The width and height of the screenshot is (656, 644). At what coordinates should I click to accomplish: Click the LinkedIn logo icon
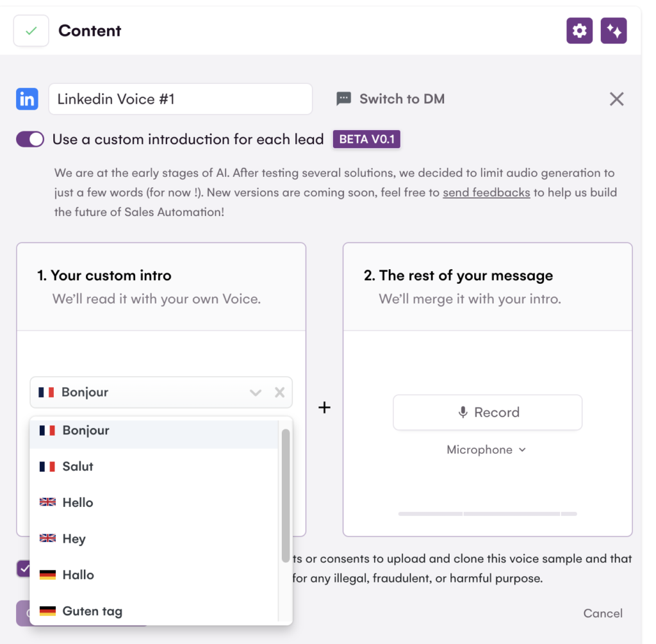click(27, 99)
